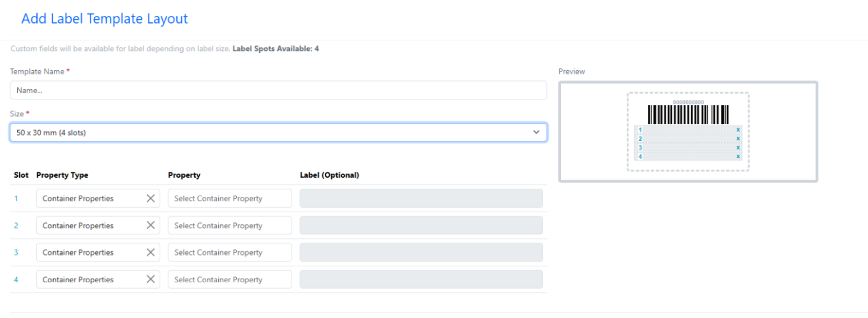Open the Size dropdown chevron
868x318 pixels.
point(536,132)
